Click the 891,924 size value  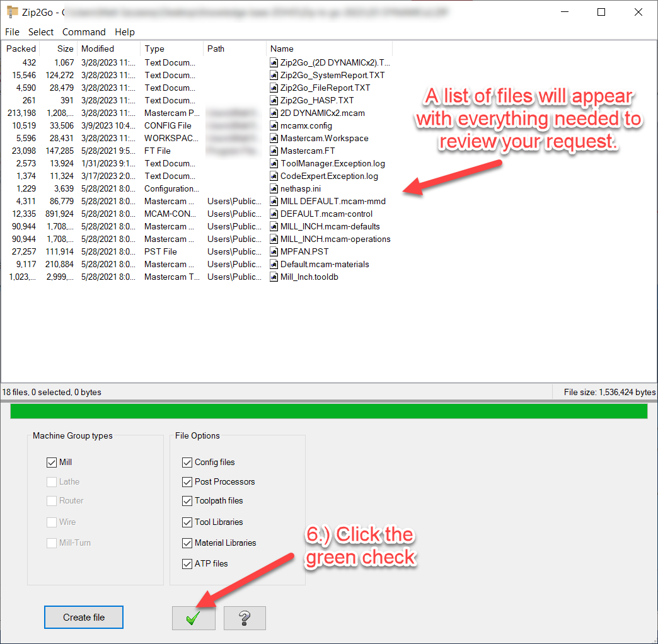tap(60, 214)
